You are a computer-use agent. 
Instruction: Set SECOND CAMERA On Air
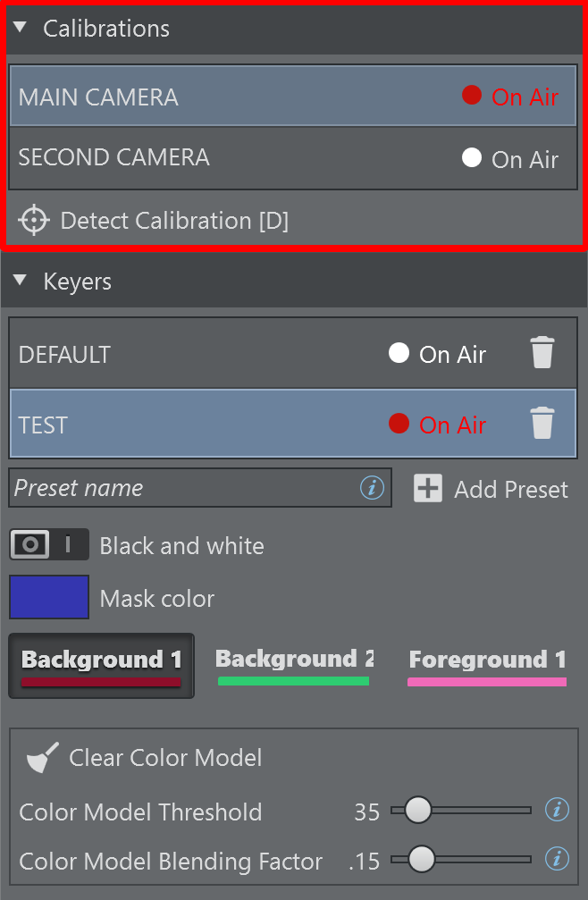pos(472,158)
